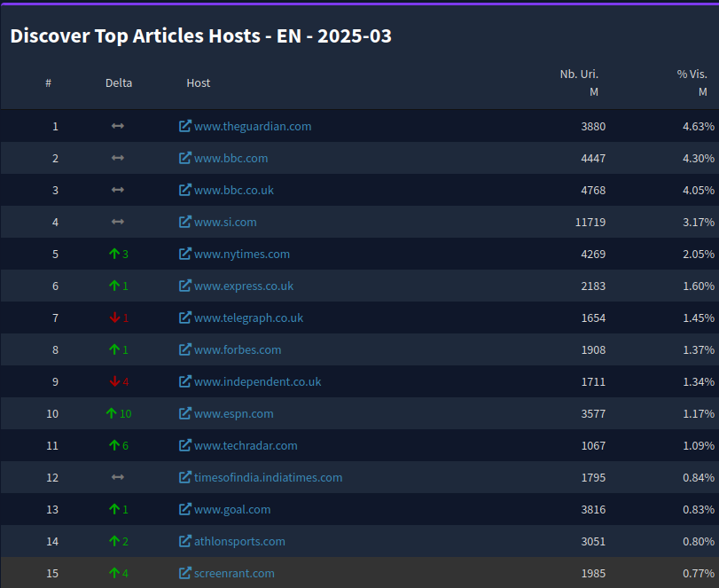The image size is (719, 588).
Task: Click the red down arrow for telegraph row
Action: pyautogui.click(x=114, y=318)
